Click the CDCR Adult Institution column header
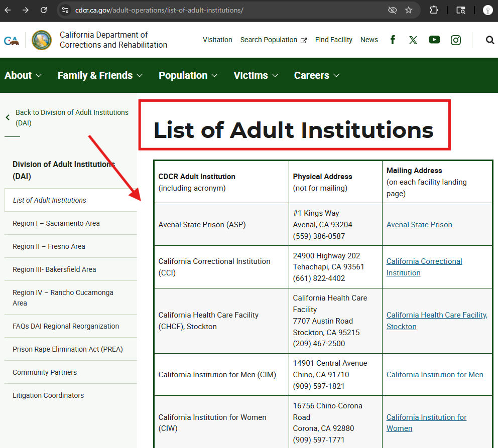 [221, 182]
